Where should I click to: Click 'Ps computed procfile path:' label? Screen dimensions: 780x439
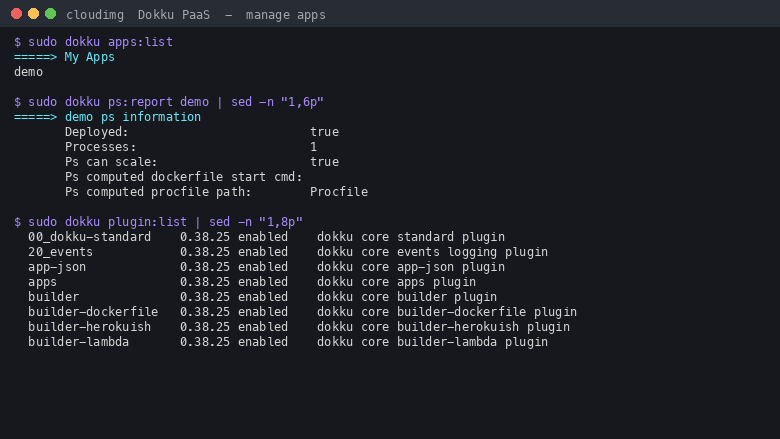point(158,192)
